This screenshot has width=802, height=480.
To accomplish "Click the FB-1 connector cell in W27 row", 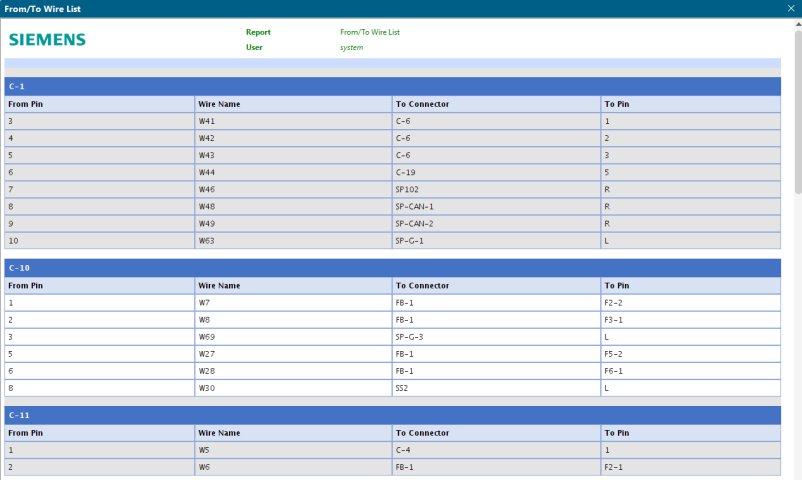I will (x=496, y=354).
